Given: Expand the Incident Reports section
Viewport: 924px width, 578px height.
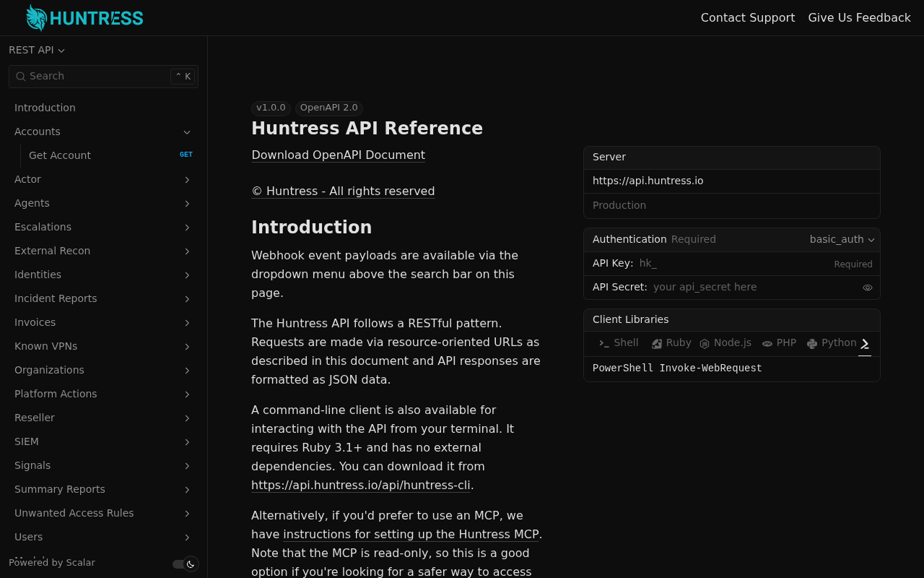Looking at the screenshot, I should pos(187,299).
